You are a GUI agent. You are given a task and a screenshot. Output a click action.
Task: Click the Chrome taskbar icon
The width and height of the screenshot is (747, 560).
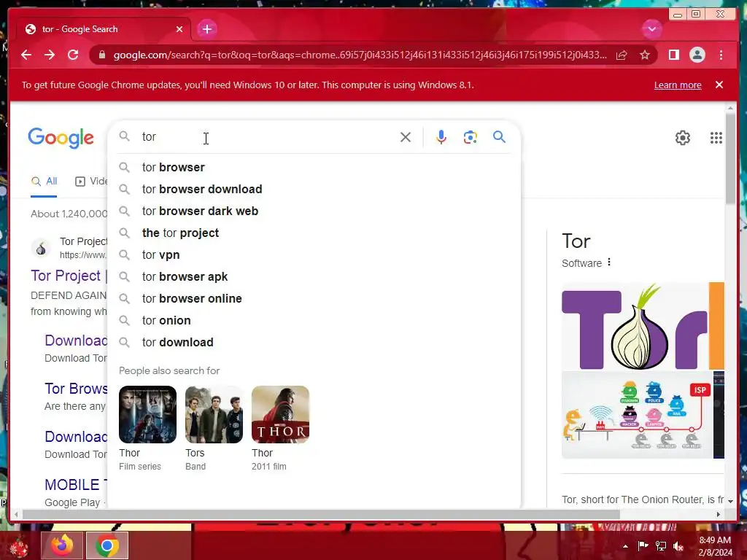coord(107,545)
